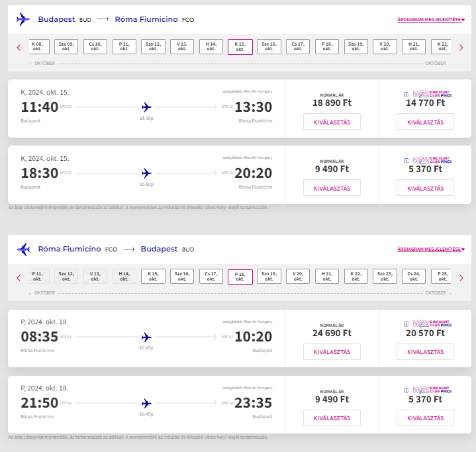Choose normal price 18 890 Ft flight
The height and width of the screenshot is (452, 476).
coord(332,122)
